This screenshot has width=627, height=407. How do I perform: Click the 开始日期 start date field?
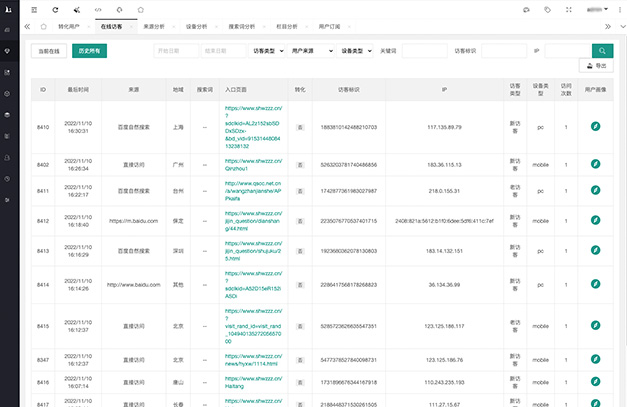[174, 50]
